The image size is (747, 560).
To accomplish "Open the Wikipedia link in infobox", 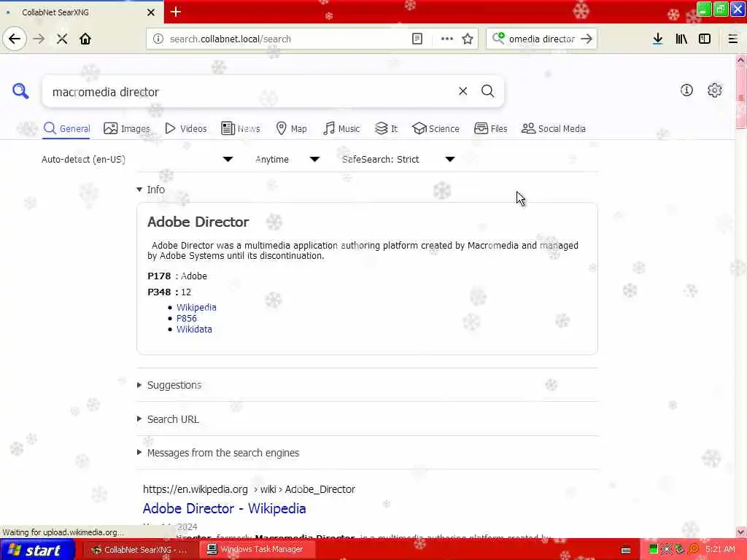I will (196, 307).
